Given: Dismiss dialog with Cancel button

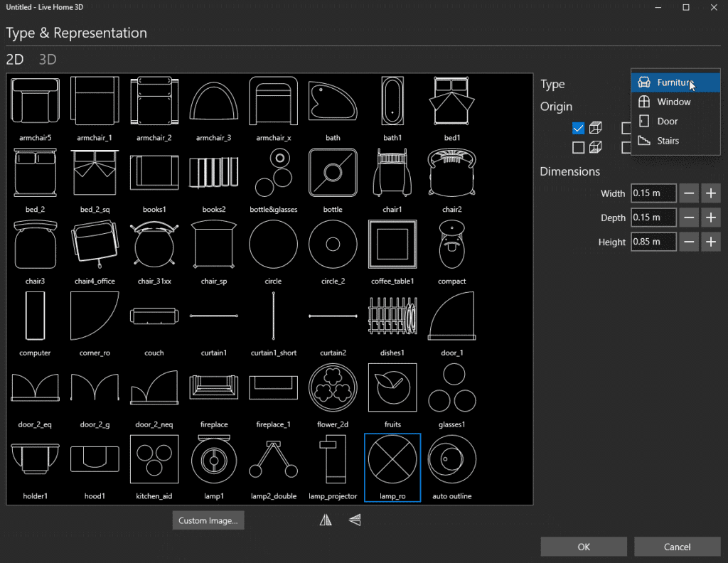Looking at the screenshot, I should 678,547.
